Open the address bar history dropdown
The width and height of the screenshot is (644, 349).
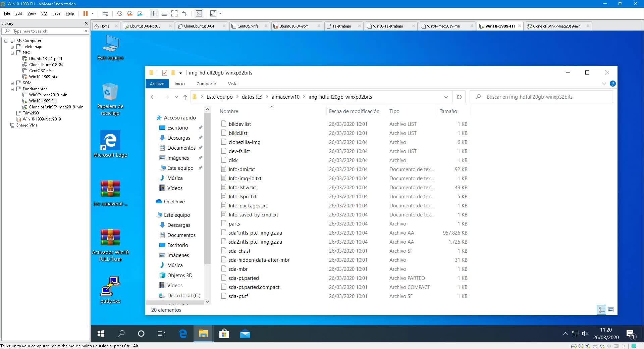[446, 97]
